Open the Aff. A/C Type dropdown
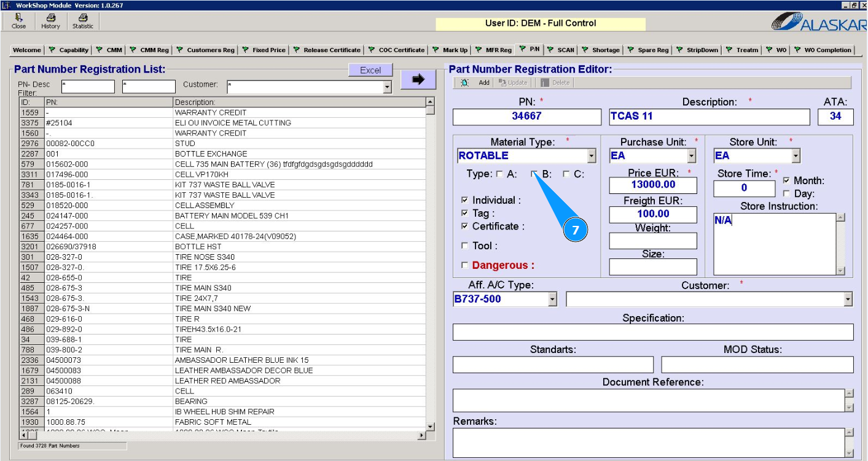The width and height of the screenshot is (868, 461). [552, 299]
